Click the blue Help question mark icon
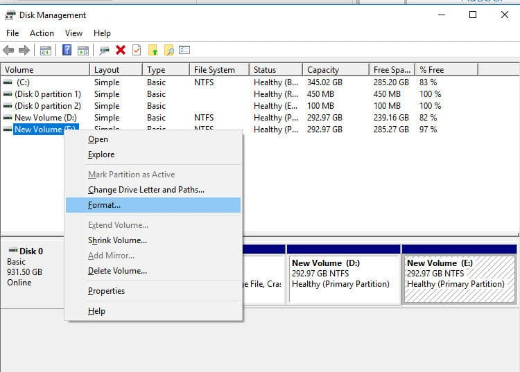Image resolution: width=520 pixels, height=372 pixels. (67, 50)
